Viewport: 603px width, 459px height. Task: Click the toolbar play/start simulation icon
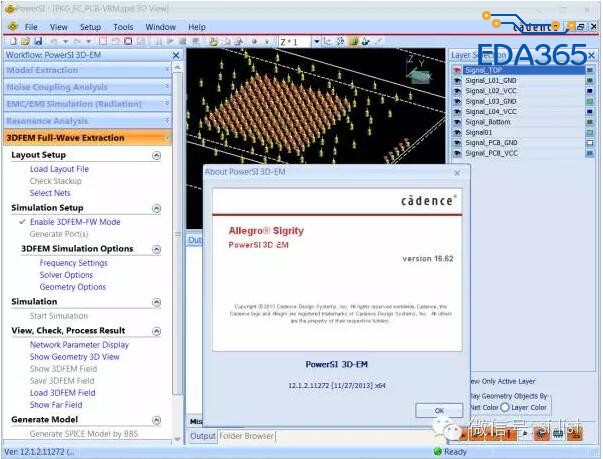[x=170, y=41]
